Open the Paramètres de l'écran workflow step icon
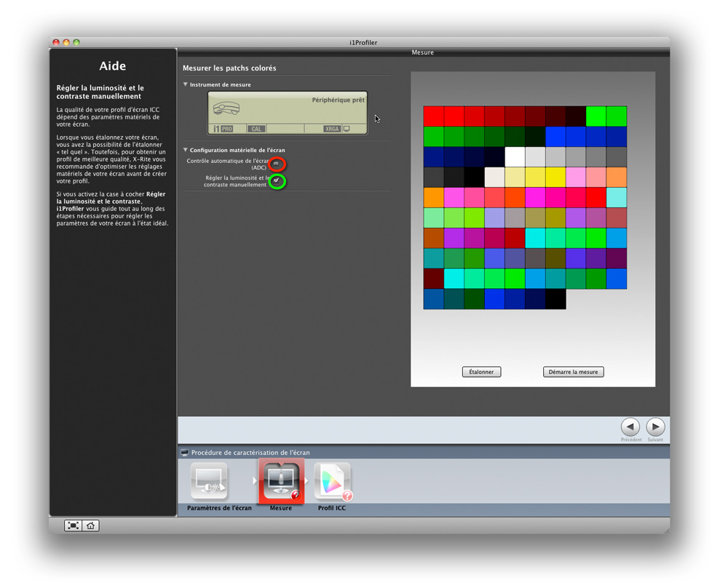 click(x=209, y=481)
